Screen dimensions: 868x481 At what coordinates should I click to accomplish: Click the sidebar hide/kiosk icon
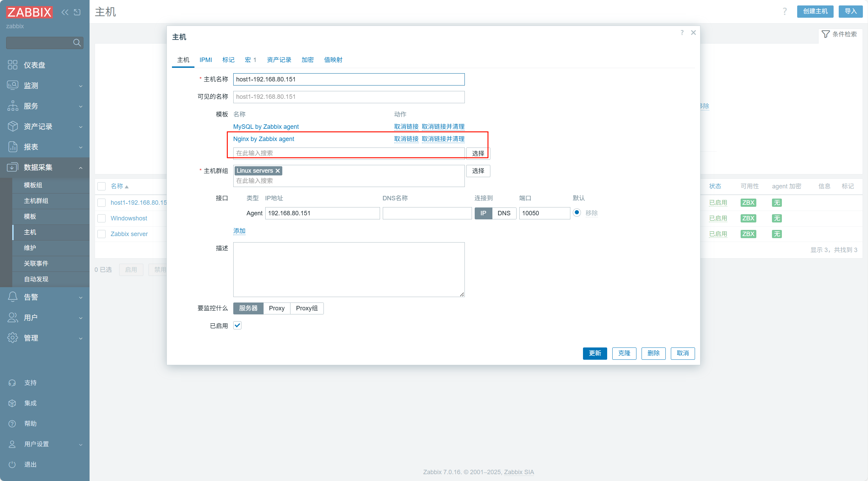pos(77,12)
